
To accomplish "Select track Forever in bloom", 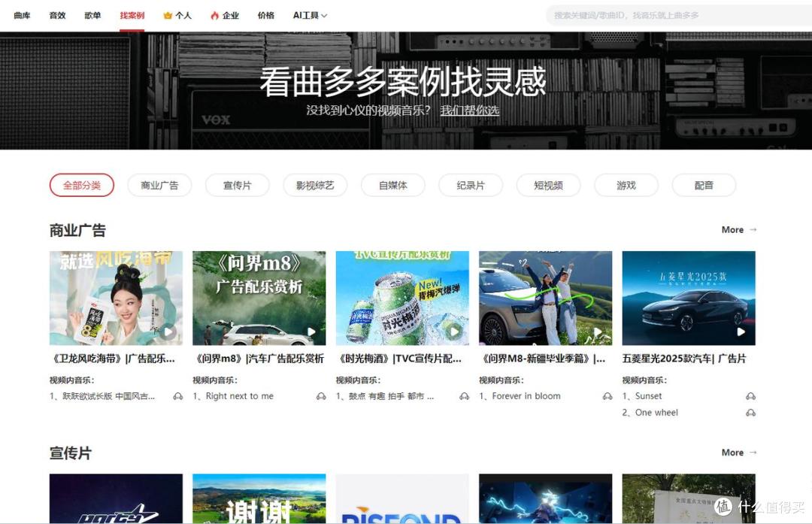I will click(520, 396).
